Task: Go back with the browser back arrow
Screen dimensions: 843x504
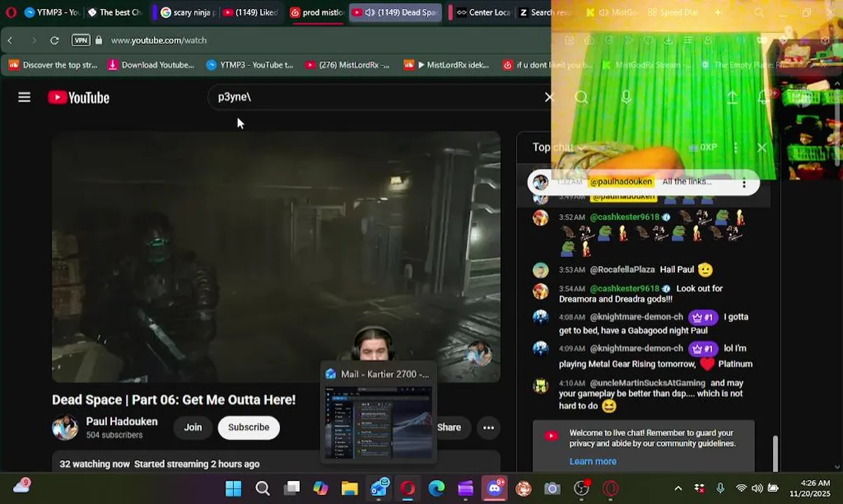Action: coord(11,40)
